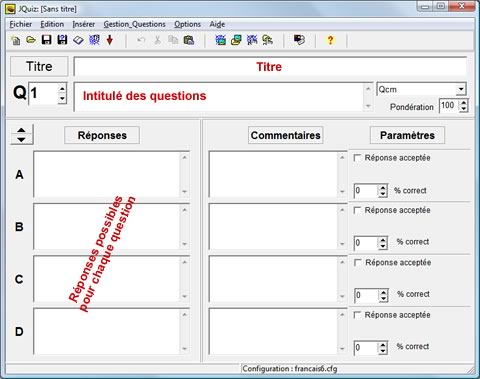This screenshot has height=379, width=480.
Task: Click inside the answer C text field
Action: (107, 279)
